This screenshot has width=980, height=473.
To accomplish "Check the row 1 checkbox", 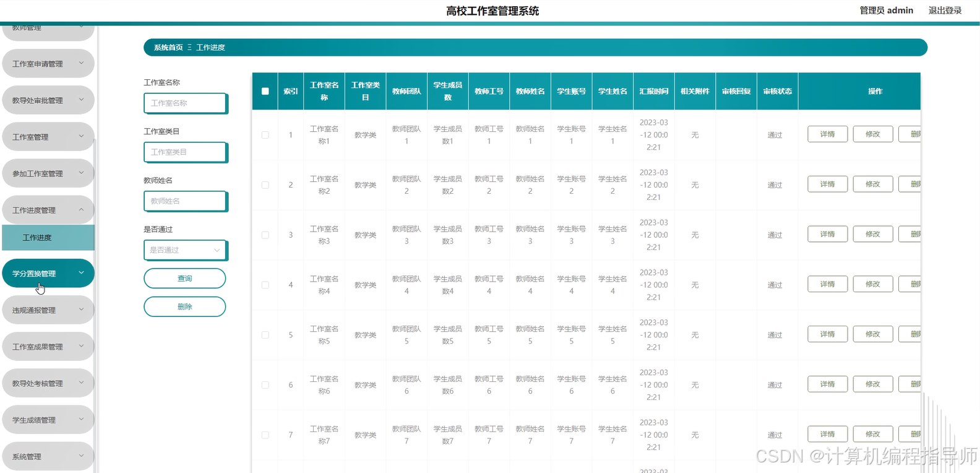I will [265, 135].
